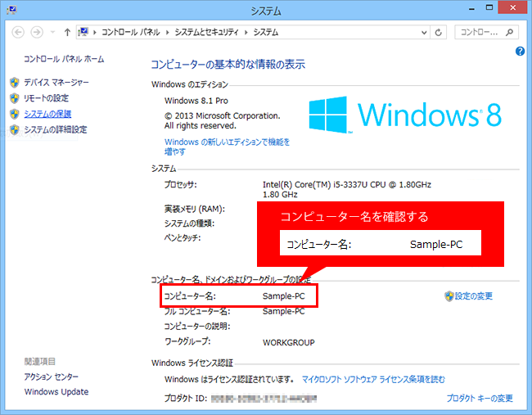The image size is (532, 415).
Task: Click the Back navigation arrow
Action: pyautogui.click(x=18, y=32)
